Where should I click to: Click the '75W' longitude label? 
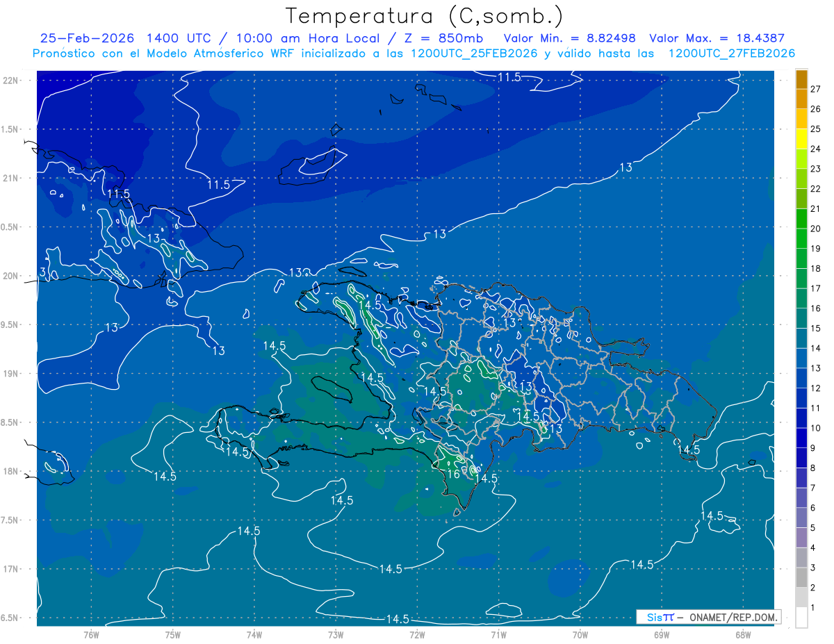(173, 635)
